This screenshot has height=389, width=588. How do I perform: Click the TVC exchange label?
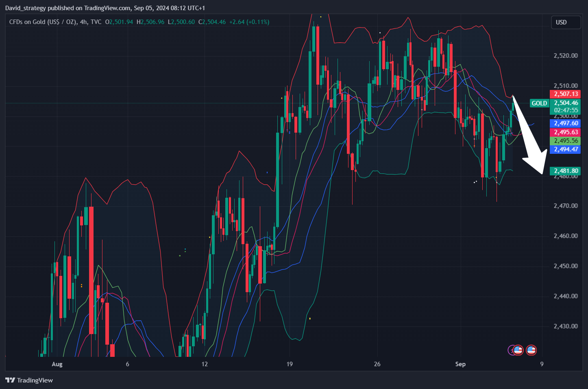96,22
